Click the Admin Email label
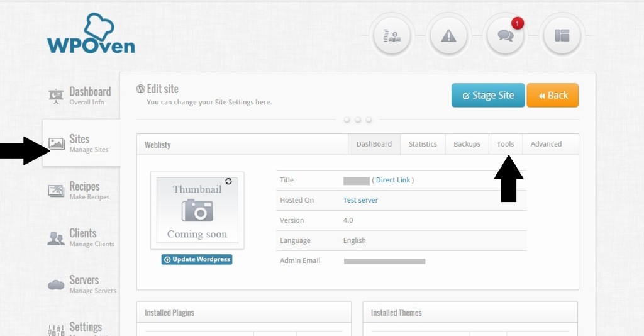644x336 pixels. 300,260
